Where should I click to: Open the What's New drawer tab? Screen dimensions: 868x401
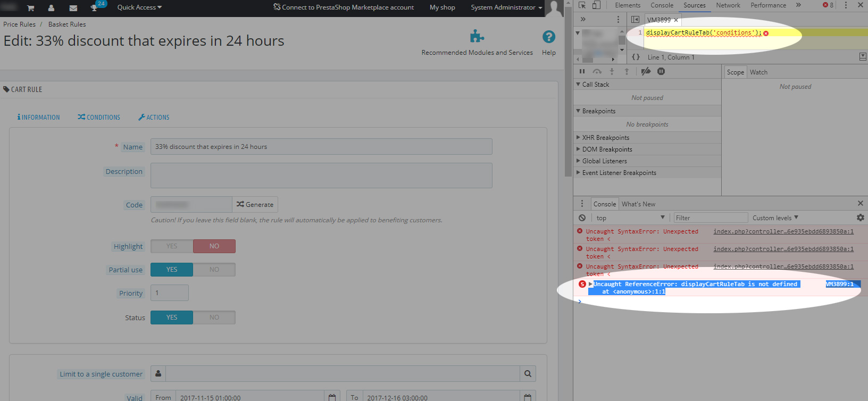click(638, 204)
